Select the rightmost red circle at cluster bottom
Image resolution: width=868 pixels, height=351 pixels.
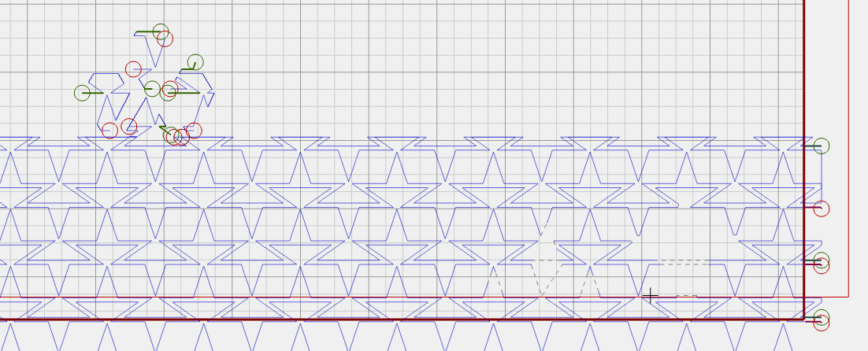click(194, 130)
